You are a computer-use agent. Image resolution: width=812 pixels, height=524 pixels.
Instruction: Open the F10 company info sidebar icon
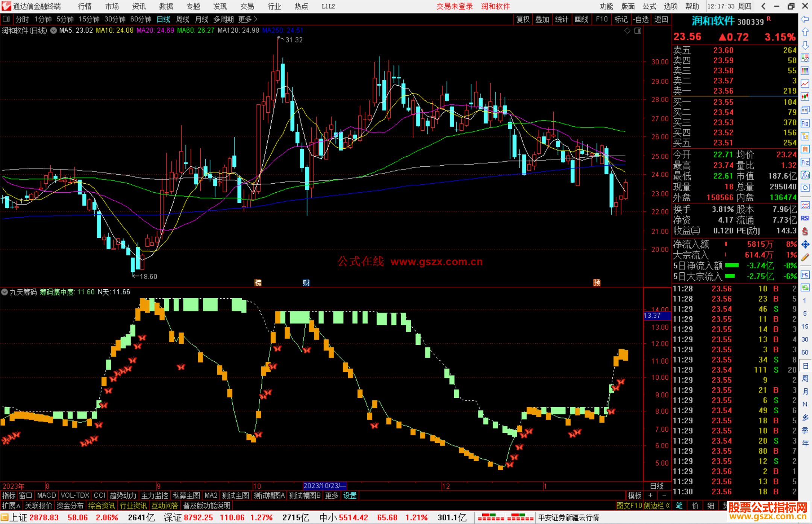[805, 123]
